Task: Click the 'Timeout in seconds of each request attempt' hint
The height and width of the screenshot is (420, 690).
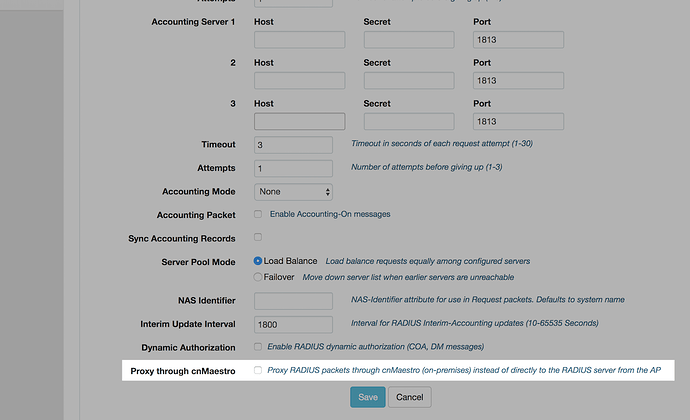Action: point(442,144)
